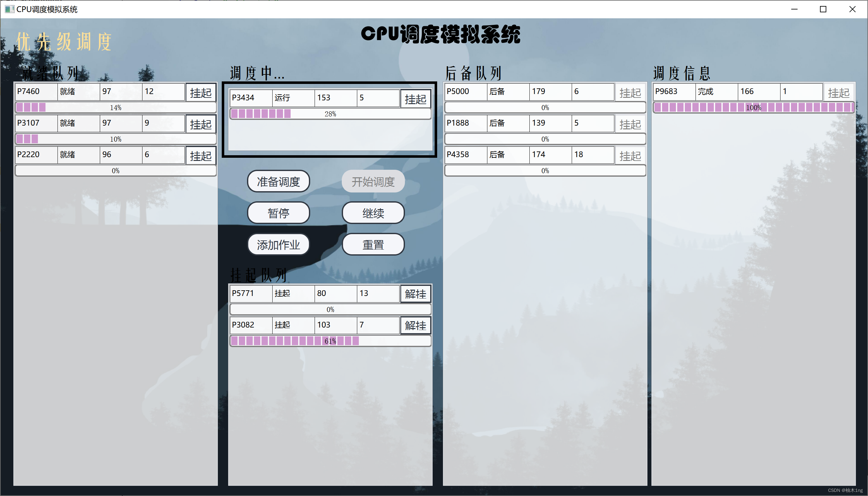The height and width of the screenshot is (496, 868).
Task: Suspend ready process P7460 with 挂起
Action: point(201,93)
